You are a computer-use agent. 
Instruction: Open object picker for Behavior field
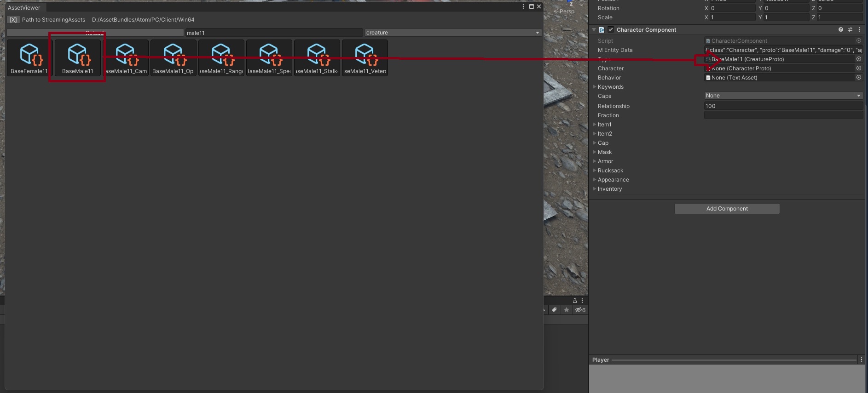(859, 77)
